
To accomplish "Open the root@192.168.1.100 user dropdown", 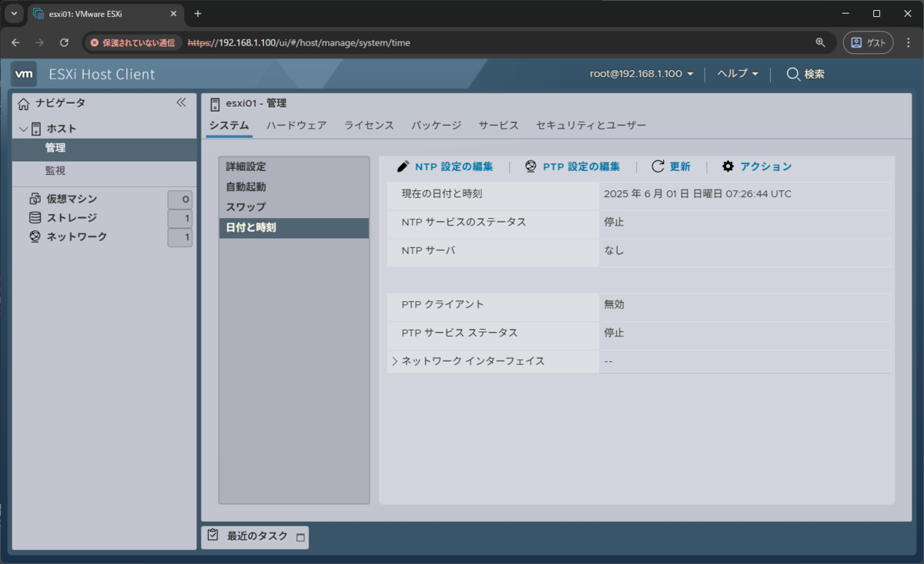I will pyautogui.click(x=641, y=74).
